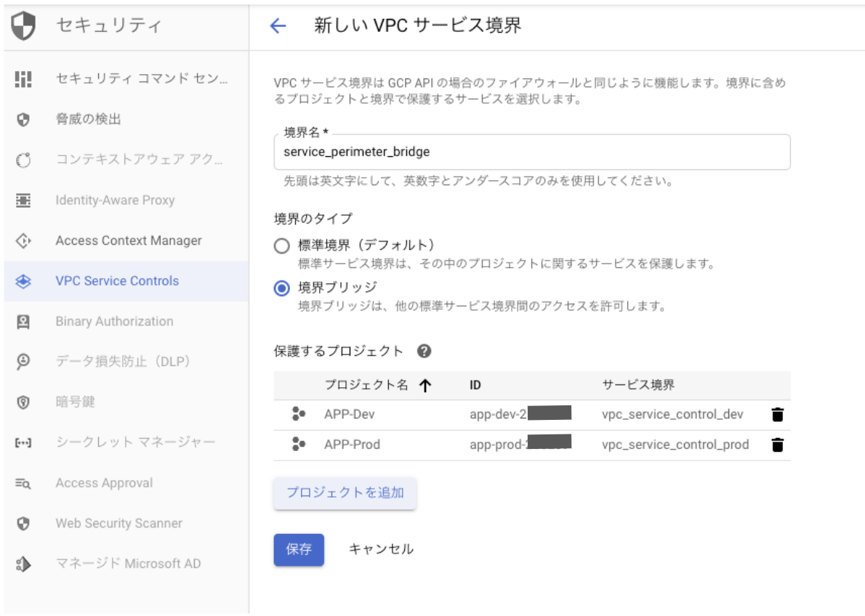The image size is (865, 616).
Task: Click the シークレット マネージャー icon
Action: pos(23,442)
